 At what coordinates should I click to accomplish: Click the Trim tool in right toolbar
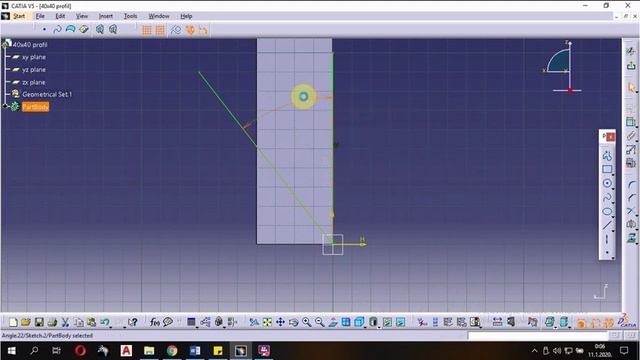pyautogui.click(x=631, y=211)
